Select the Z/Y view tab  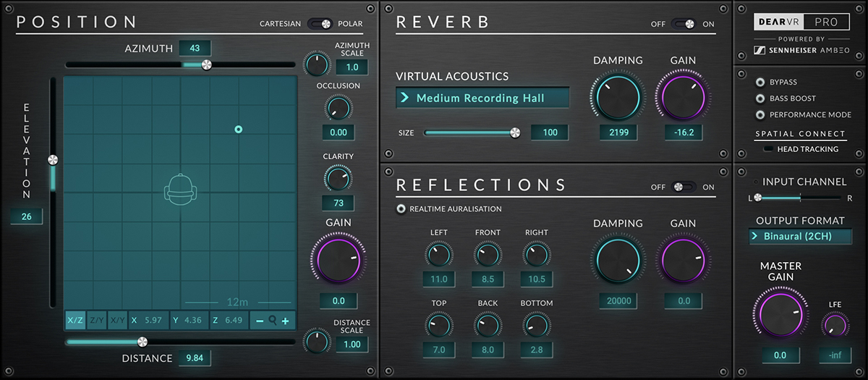point(97,320)
